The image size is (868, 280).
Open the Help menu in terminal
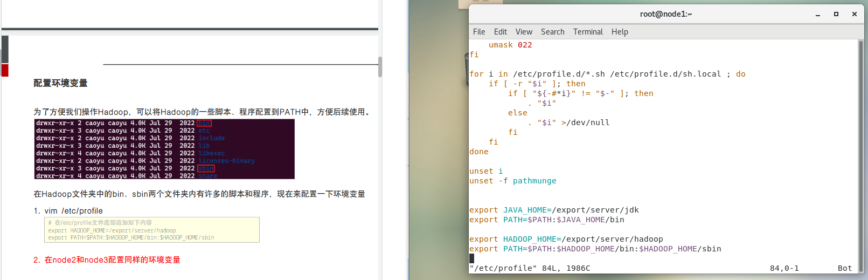620,32
